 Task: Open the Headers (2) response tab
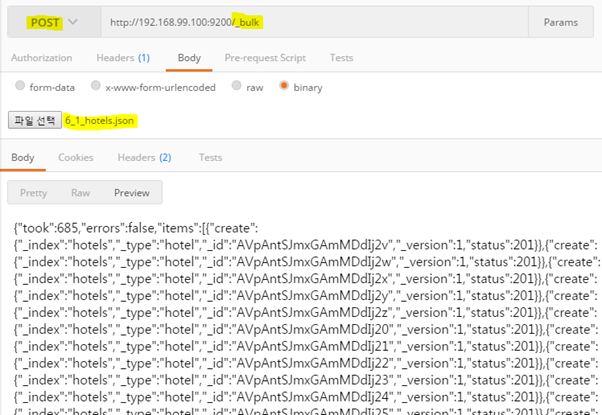click(x=144, y=157)
